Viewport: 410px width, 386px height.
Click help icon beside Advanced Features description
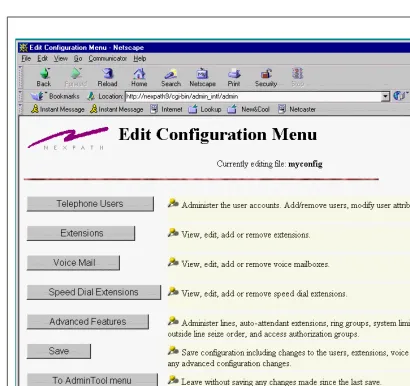pyautogui.click(x=173, y=321)
